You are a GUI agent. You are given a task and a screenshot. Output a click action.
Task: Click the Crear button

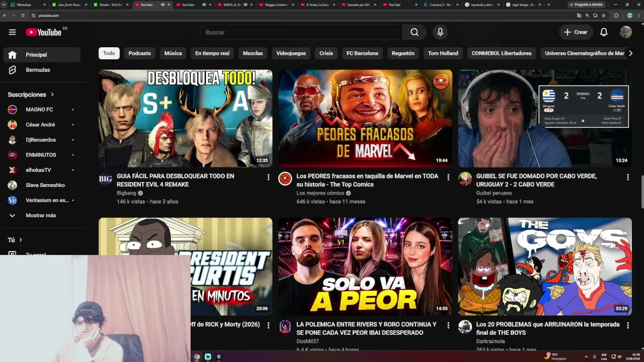(576, 32)
